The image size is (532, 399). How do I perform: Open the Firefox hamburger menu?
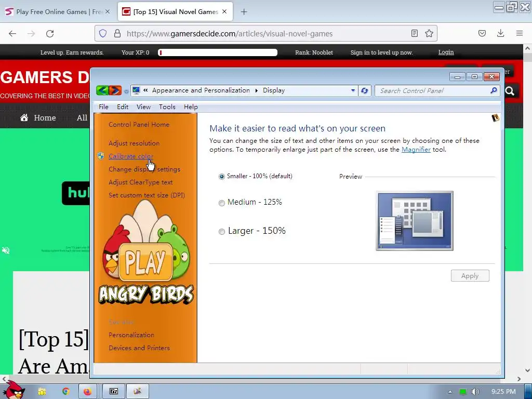[x=520, y=33]
